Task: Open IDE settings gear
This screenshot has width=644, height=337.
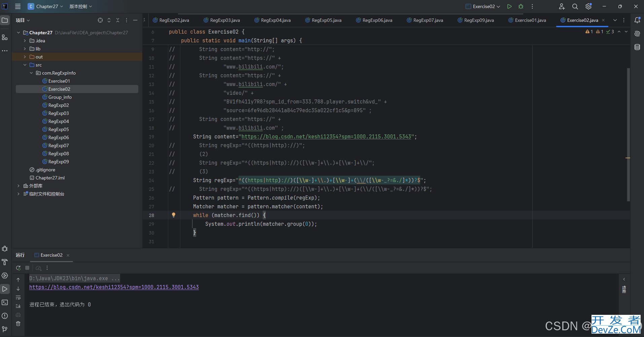Action: [x=588, y=6]
